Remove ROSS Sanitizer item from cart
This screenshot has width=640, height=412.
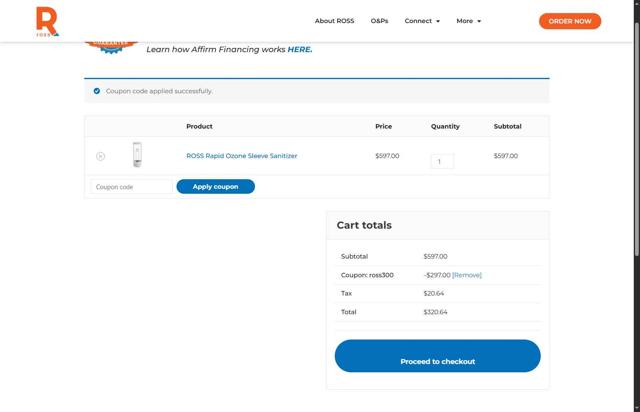[x=100, y=156]
